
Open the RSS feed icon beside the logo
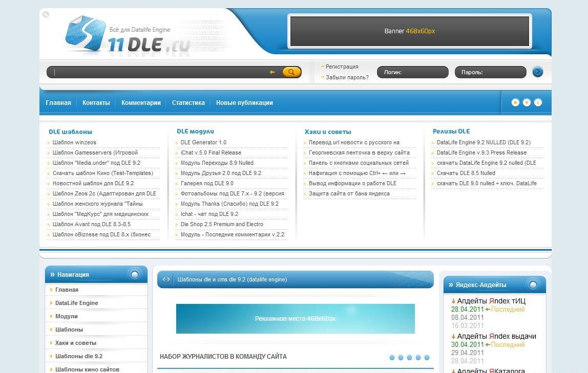(46, 15)
